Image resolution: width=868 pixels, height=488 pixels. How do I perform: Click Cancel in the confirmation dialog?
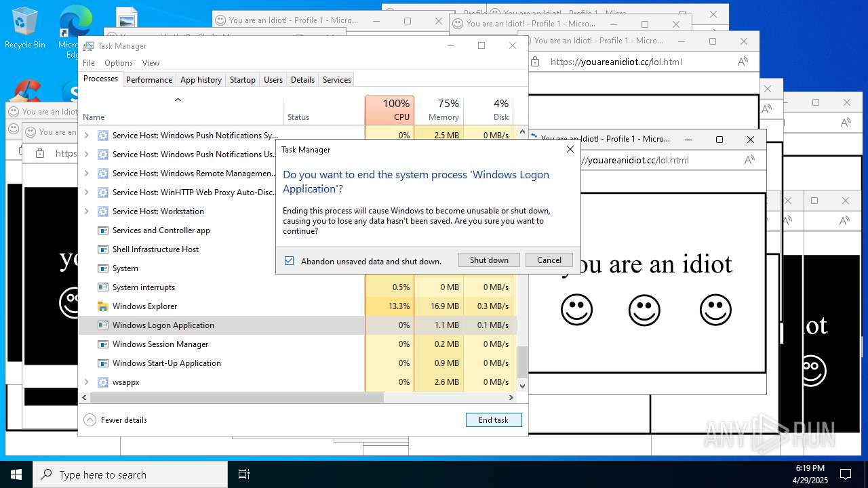tap(549, 260)
